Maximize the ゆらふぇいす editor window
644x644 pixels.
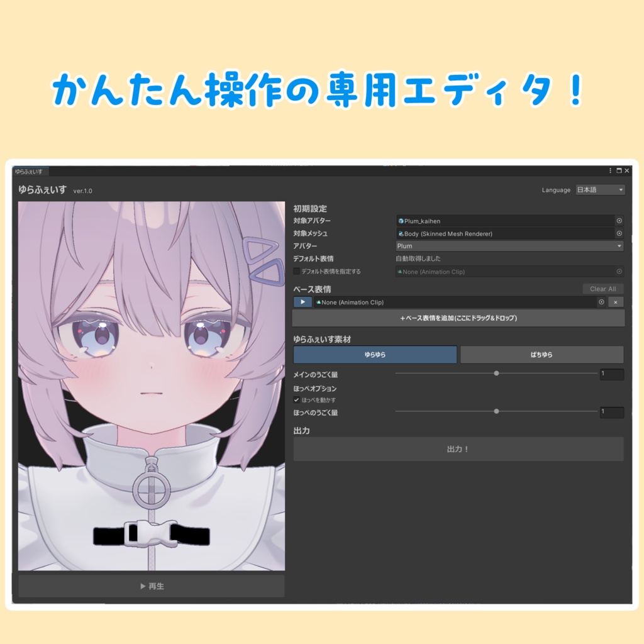pos(619,170)
